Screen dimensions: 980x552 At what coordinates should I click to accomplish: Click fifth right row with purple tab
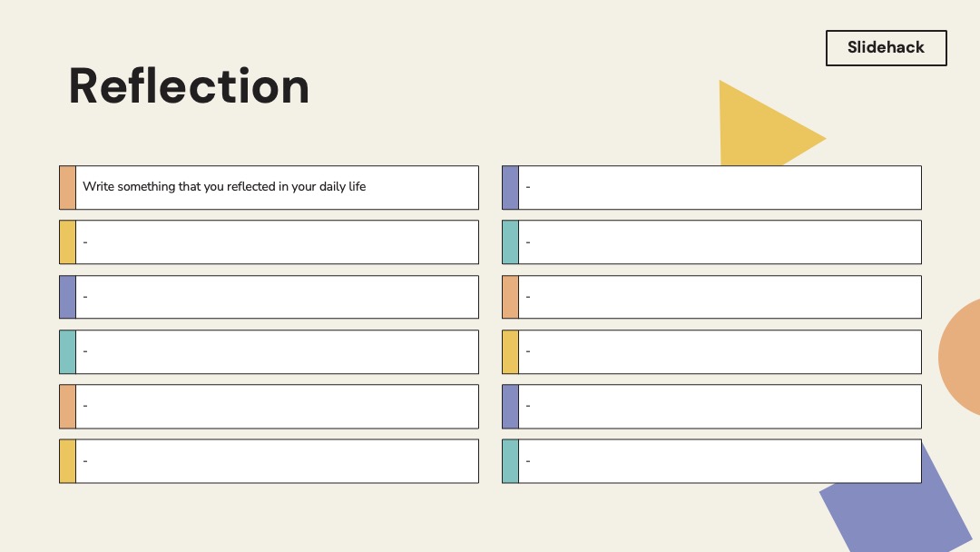click(x=711, y=407)
